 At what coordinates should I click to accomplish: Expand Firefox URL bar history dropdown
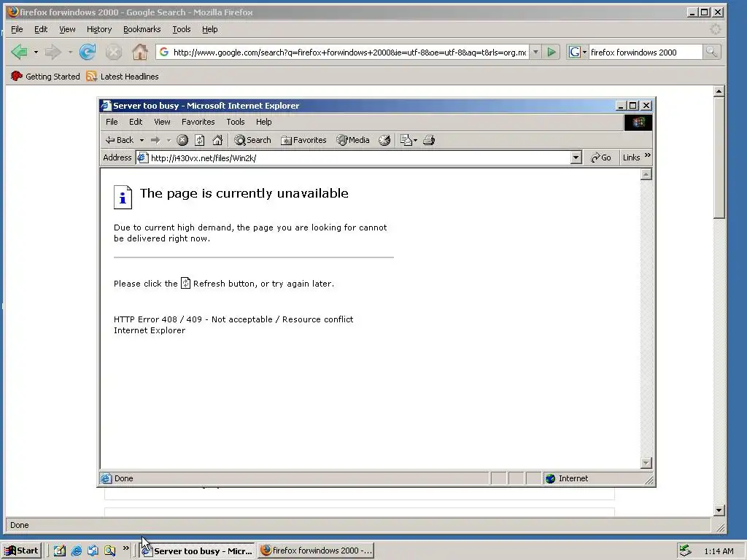click(535, 52)
